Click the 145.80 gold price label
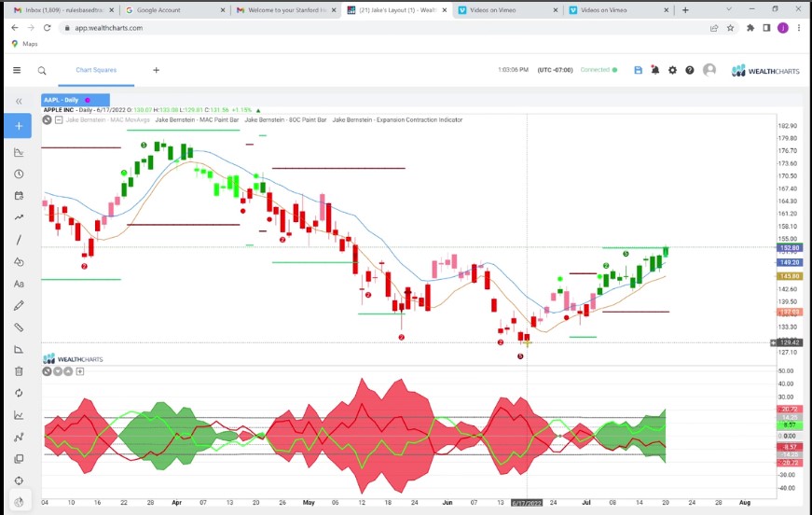This screenshot has height=515, width=812. [790, 277]
